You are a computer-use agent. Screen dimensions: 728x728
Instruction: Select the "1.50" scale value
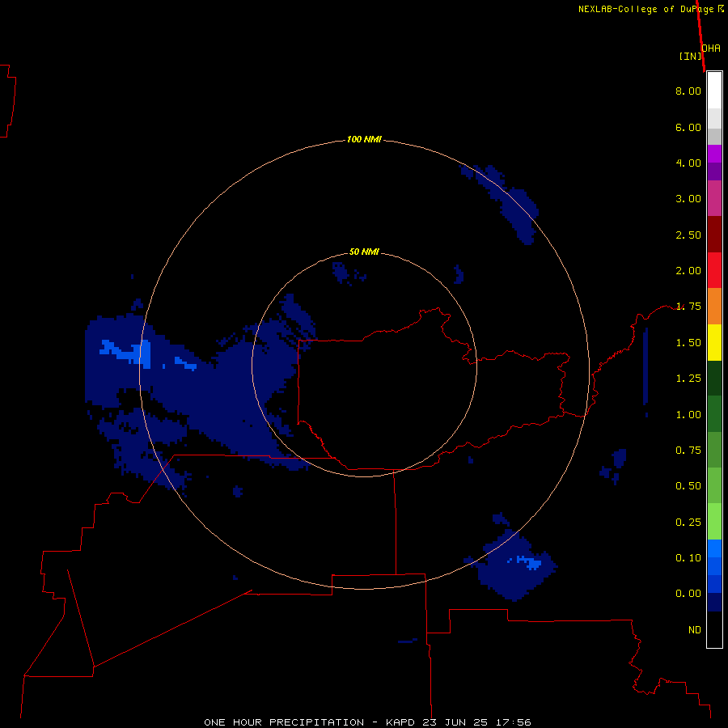click(x=688, y=343)
